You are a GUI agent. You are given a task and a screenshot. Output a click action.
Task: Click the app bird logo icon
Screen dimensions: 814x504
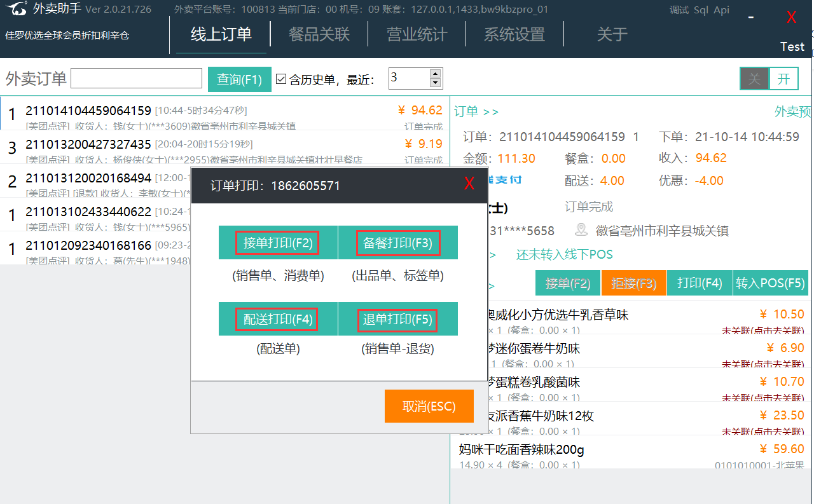17,9
